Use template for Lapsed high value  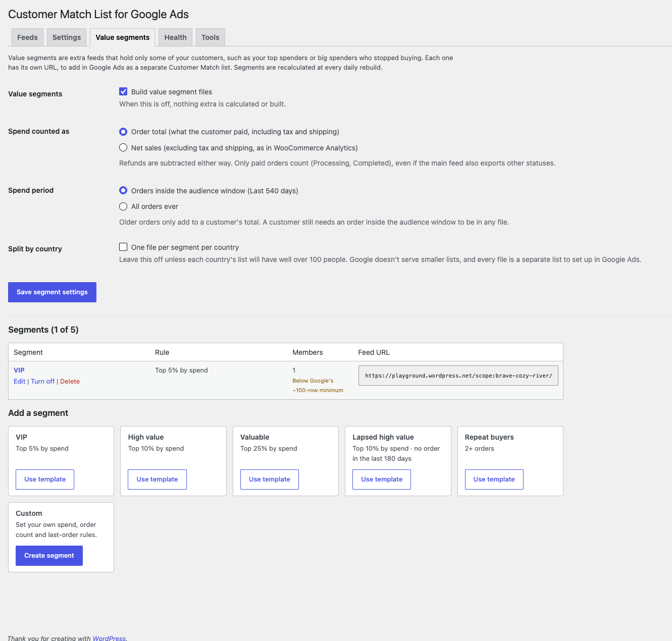click(382, 479)
